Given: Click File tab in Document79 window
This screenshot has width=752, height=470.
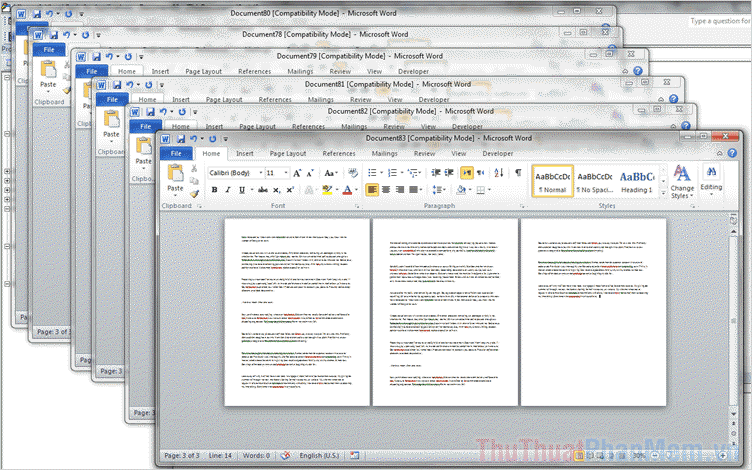Looking at the screenshot, I should pyautogui.click(x=92, y=71).
